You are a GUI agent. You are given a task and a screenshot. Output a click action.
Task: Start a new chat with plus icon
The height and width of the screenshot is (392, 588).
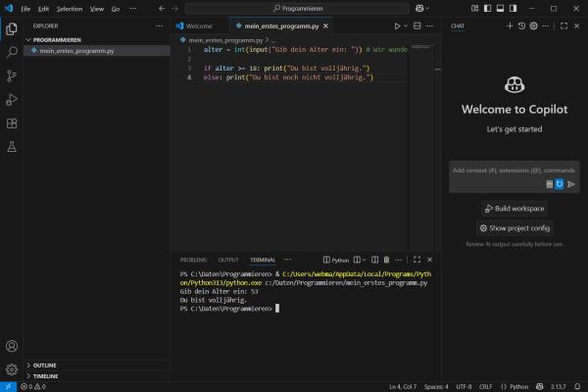pos(510,25)
